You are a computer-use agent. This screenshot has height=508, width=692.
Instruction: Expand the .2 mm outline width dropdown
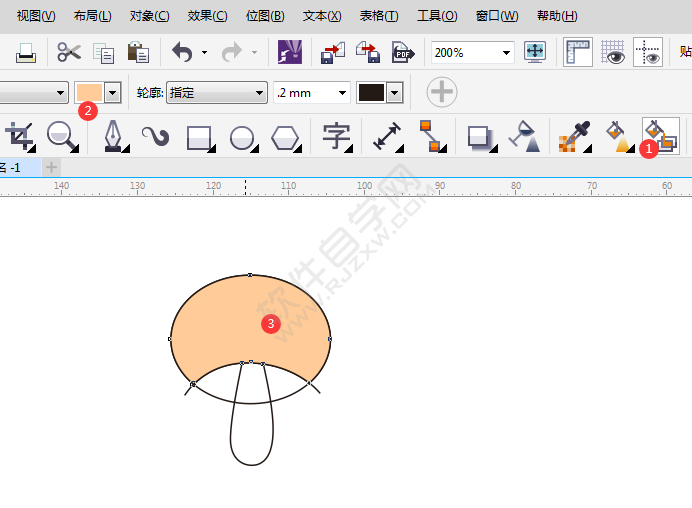point(342,93)
